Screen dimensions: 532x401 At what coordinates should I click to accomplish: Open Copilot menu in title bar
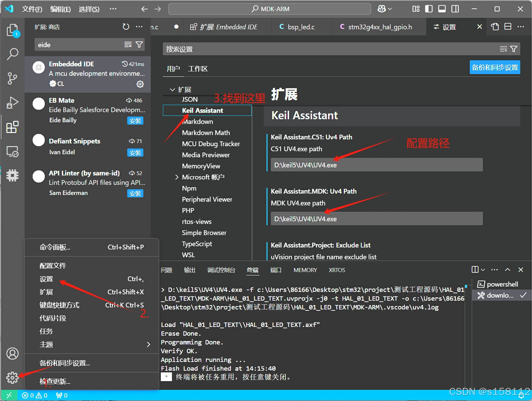tap(385, 9)
